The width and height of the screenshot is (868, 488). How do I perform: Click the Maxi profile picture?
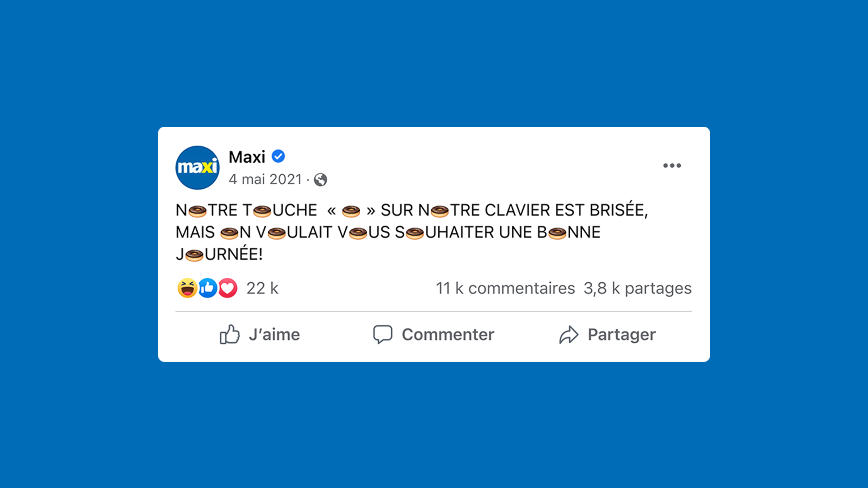[197, 168]
